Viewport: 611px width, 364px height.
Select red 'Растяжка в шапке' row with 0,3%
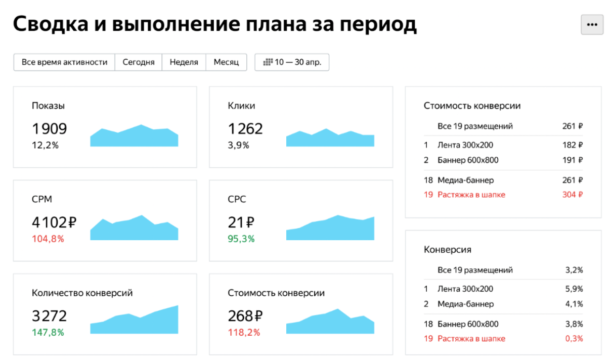pos(503,339)
